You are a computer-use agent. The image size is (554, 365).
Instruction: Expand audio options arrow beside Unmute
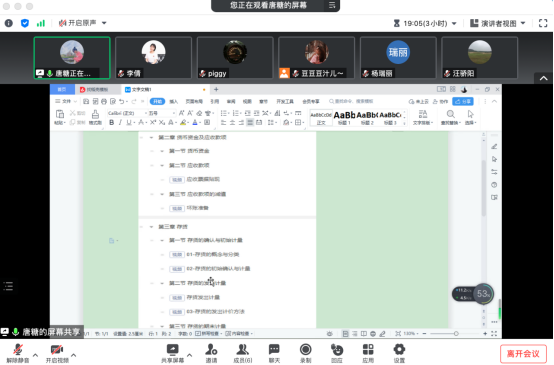coord(35,355)
